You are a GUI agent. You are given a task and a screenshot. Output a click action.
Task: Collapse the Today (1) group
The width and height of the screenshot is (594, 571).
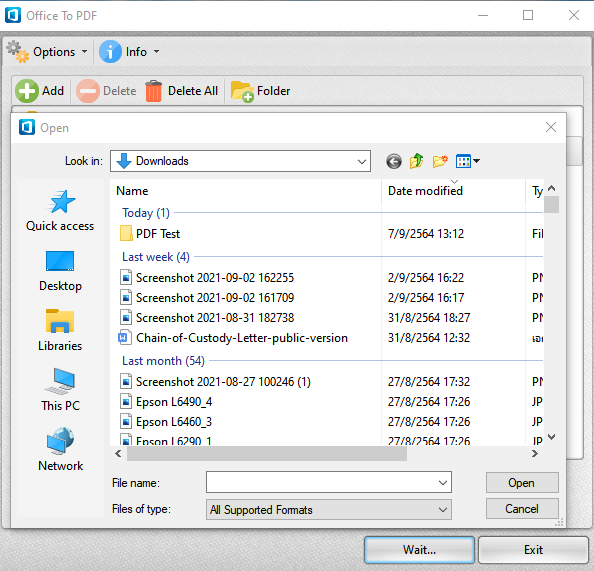(146, 213)
